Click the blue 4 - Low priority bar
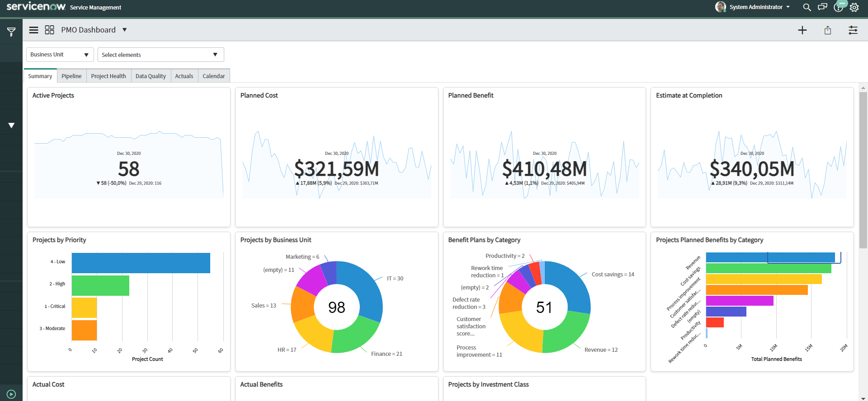The height and width of the screenshot is (401, 868). pos(141,263)
